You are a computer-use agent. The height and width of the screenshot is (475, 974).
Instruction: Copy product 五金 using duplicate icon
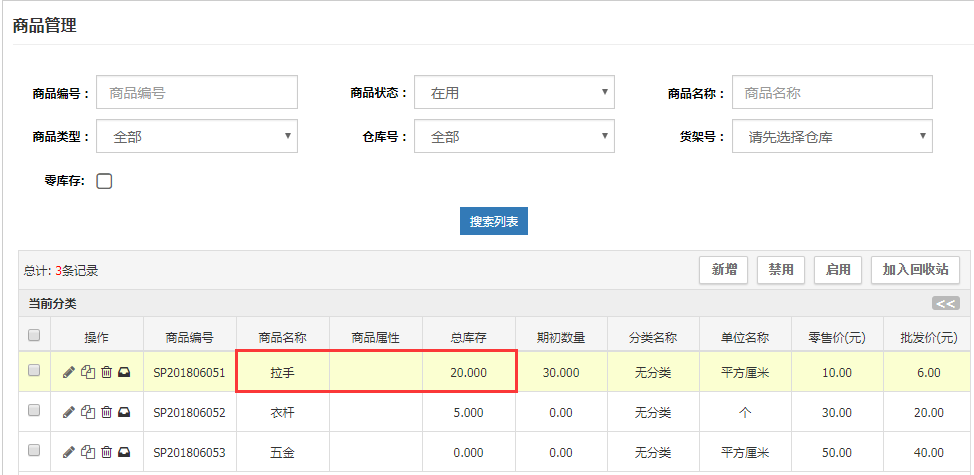pyautogui.click(x=88, y=452)
